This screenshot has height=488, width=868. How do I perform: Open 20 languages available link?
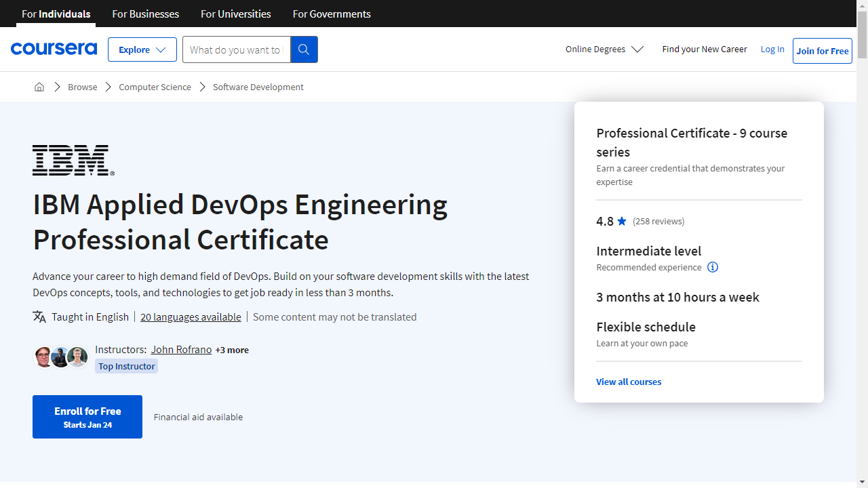click(x=191, y=317)
